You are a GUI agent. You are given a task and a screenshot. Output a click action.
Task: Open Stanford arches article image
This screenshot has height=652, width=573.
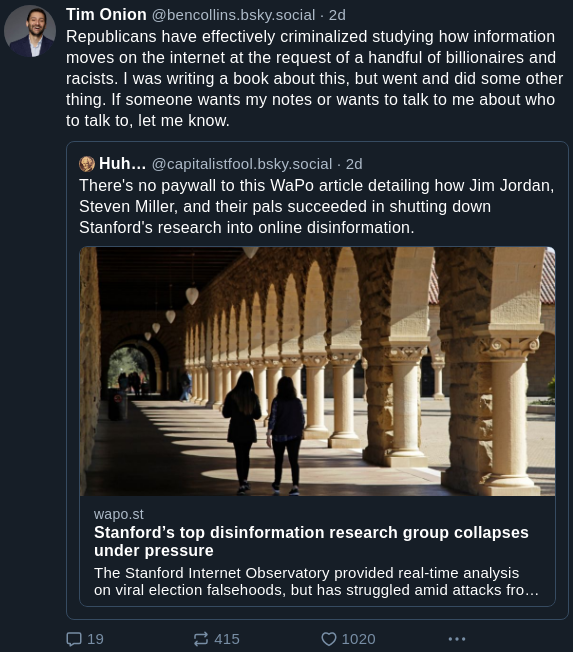pos(317,371)
